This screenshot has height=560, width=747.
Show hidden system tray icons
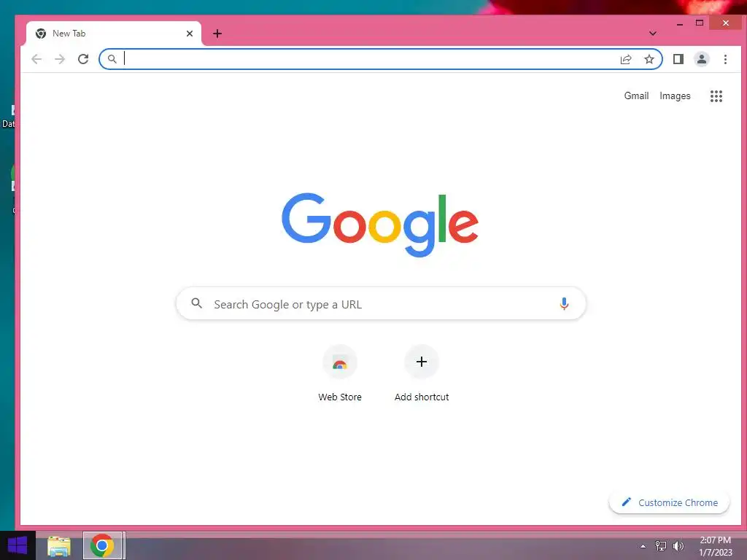point(643,546)
